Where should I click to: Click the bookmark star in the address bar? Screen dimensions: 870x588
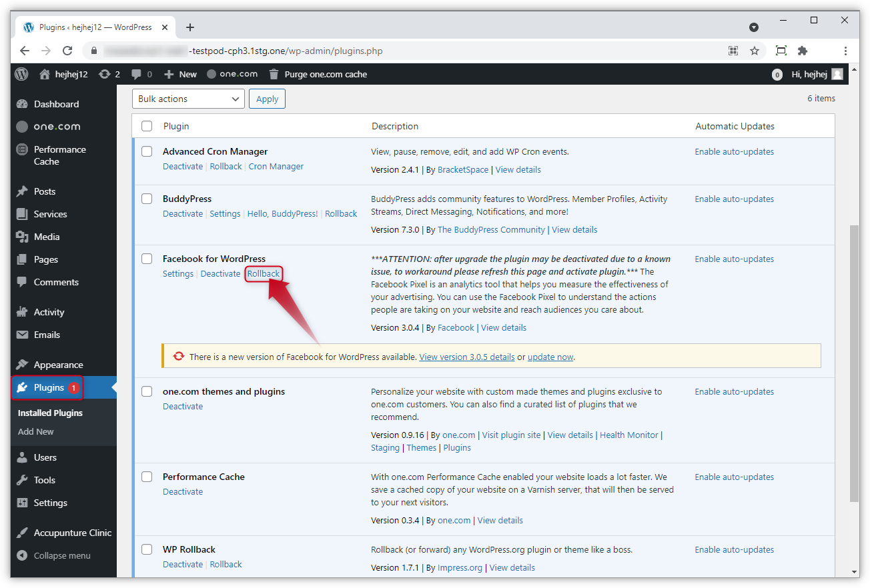pos(755,51)
